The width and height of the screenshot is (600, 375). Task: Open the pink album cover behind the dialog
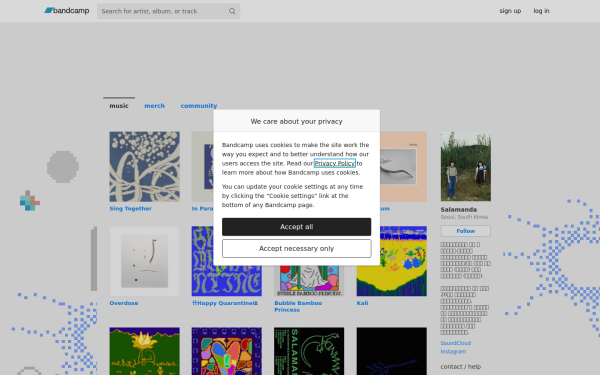tap(403, 166)
